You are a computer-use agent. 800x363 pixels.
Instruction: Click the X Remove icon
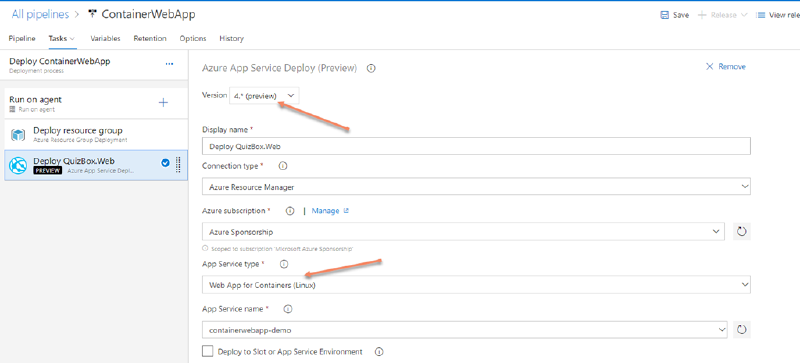pos(710,66)
